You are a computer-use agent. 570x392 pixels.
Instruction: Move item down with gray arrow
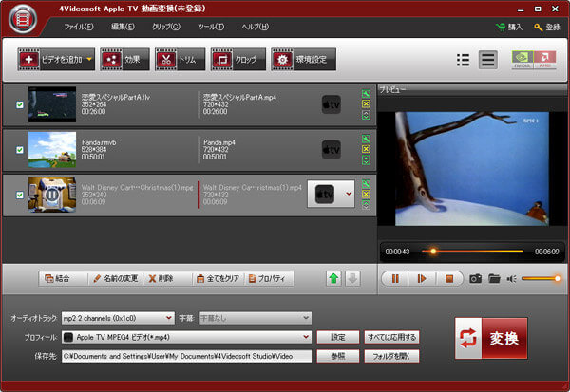352,279
